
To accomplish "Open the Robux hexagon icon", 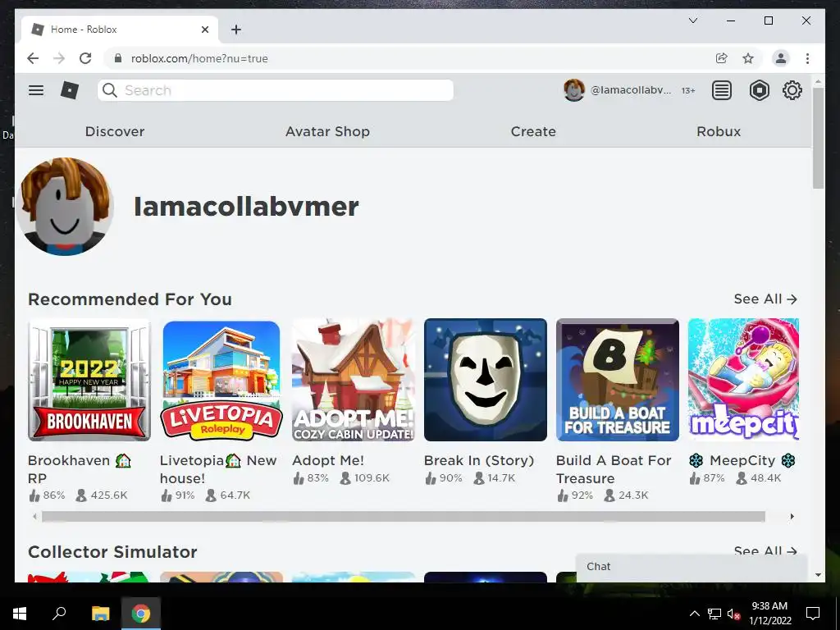I will pyautogui.click(x=759, y=90).
